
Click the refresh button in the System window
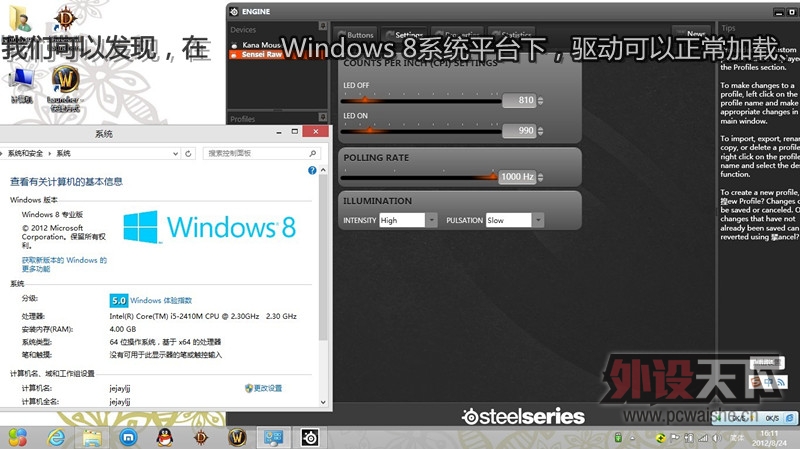click(188, 153)
